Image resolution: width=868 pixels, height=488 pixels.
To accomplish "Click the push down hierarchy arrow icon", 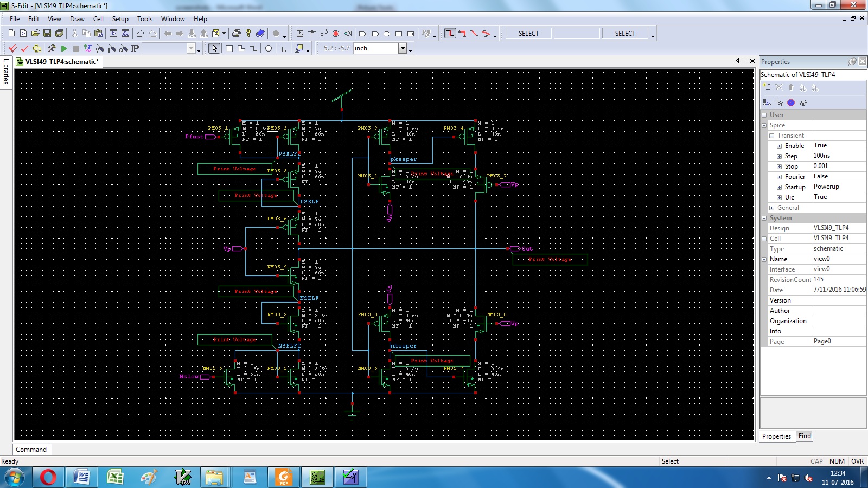I will 192,34.
